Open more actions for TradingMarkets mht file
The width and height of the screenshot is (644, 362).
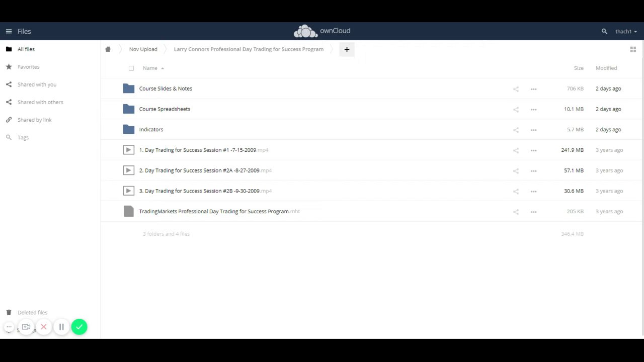point(533,212)
